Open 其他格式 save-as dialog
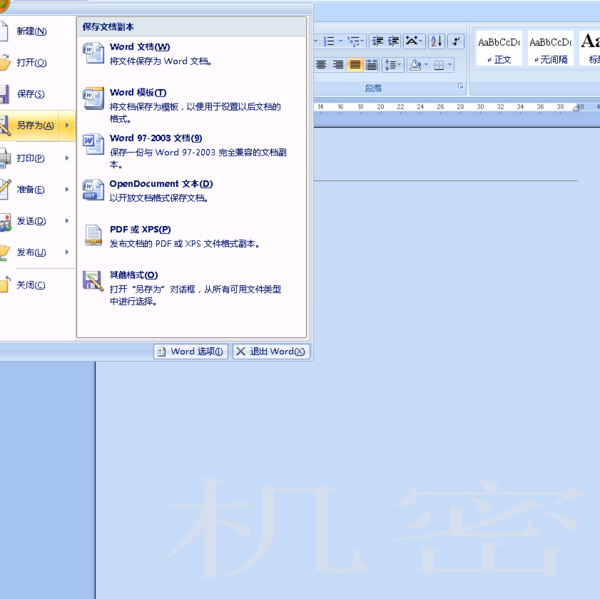 (x=191, y=288)
